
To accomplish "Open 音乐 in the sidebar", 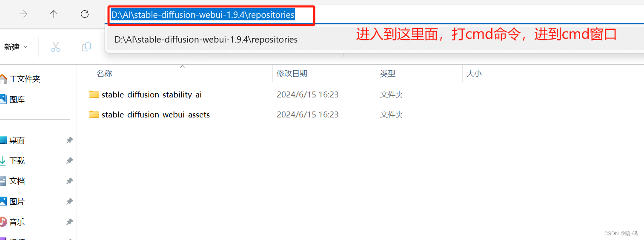I will (x=17, y=222).
